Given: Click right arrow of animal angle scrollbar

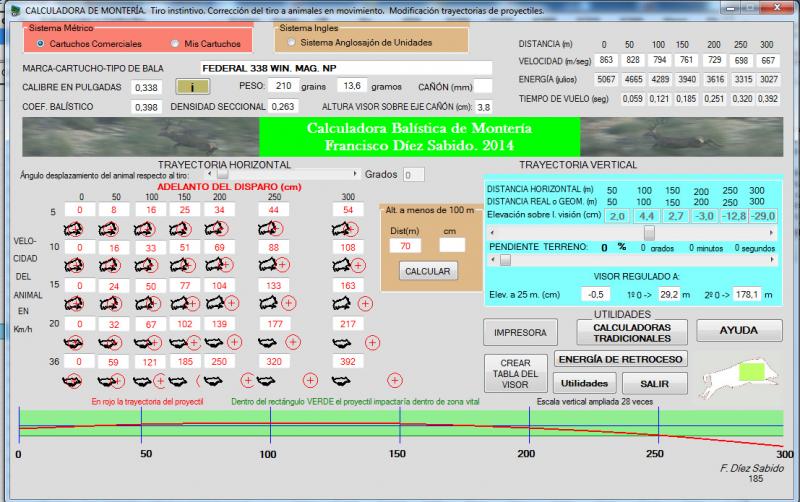Looking at the screenshot, I should tap(353, 175).
